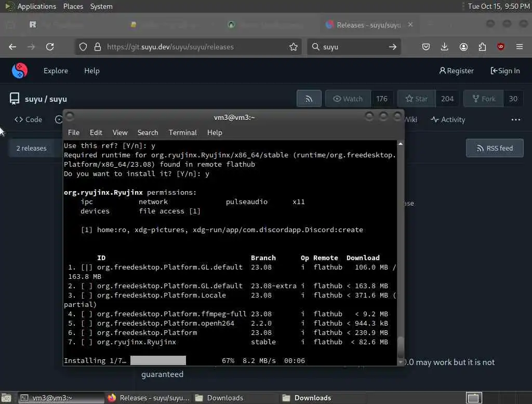Screen dimensions: 532x404
Task: Open the Firefox hamburger menu
Action: point(520,47)
